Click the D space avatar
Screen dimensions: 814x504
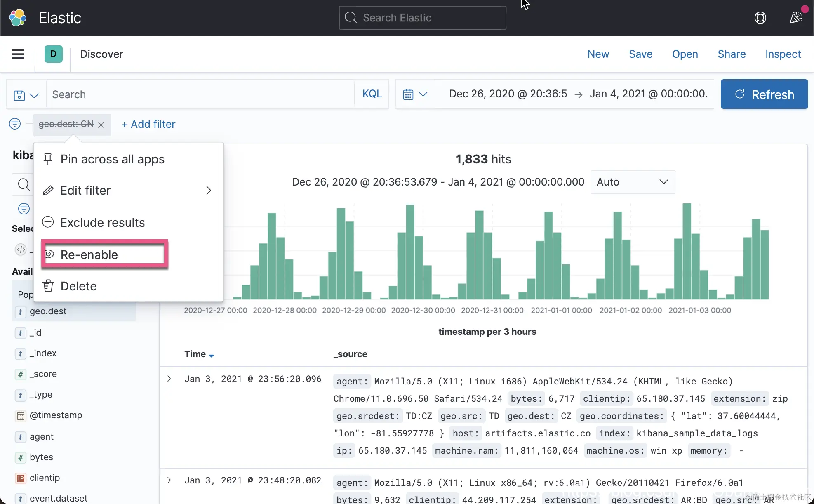pos(53,54)
